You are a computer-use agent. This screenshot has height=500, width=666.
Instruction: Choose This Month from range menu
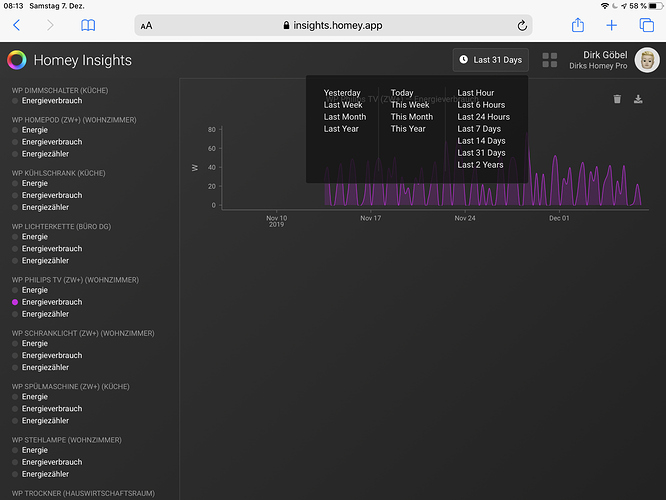pyautogui.click(x=411, y=117)
